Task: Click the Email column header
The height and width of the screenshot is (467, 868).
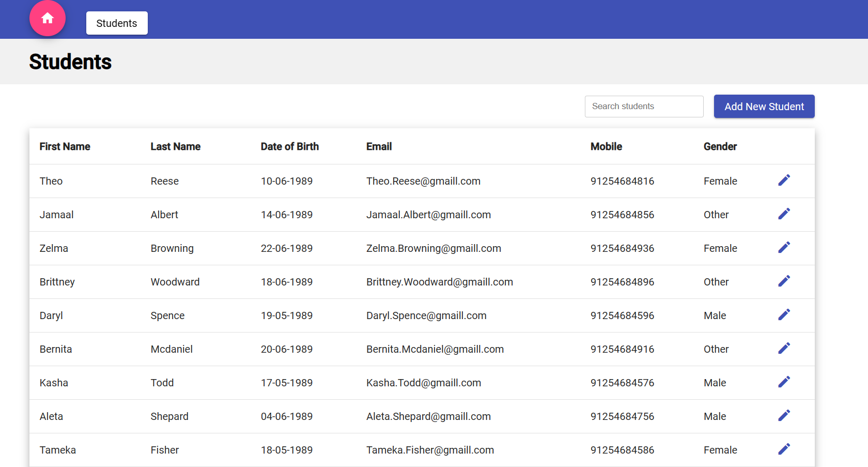Action: coord(379,146)
